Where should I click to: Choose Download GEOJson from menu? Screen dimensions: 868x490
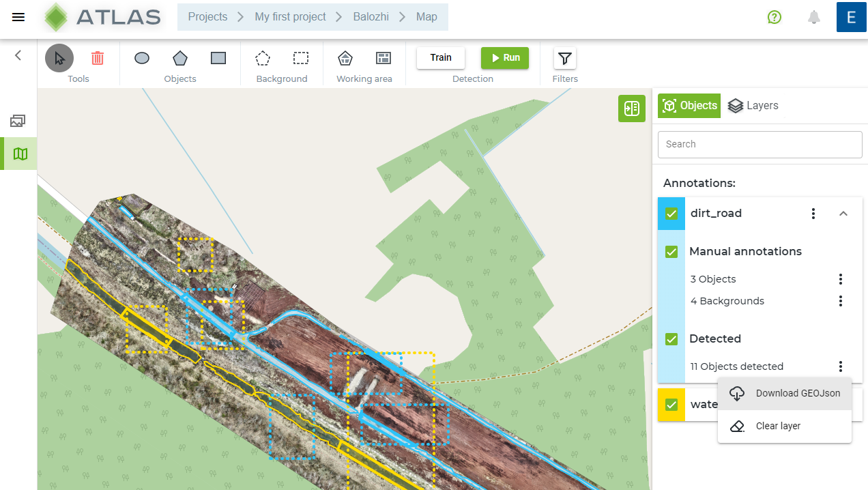coord(785,394)
